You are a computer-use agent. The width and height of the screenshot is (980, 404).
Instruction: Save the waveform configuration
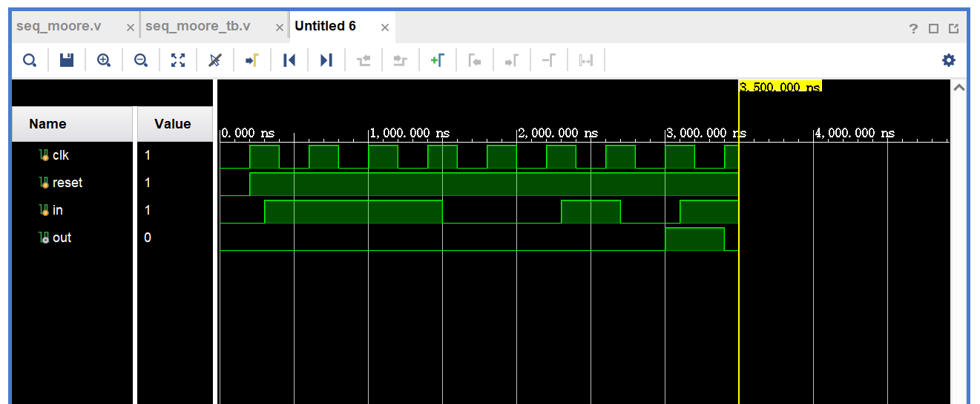click(x=67, y=60)
